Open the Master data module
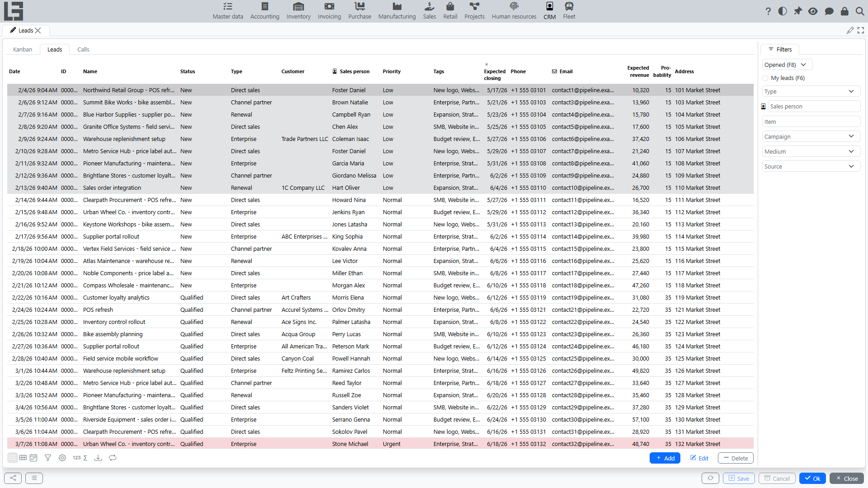 coord(228,11)
